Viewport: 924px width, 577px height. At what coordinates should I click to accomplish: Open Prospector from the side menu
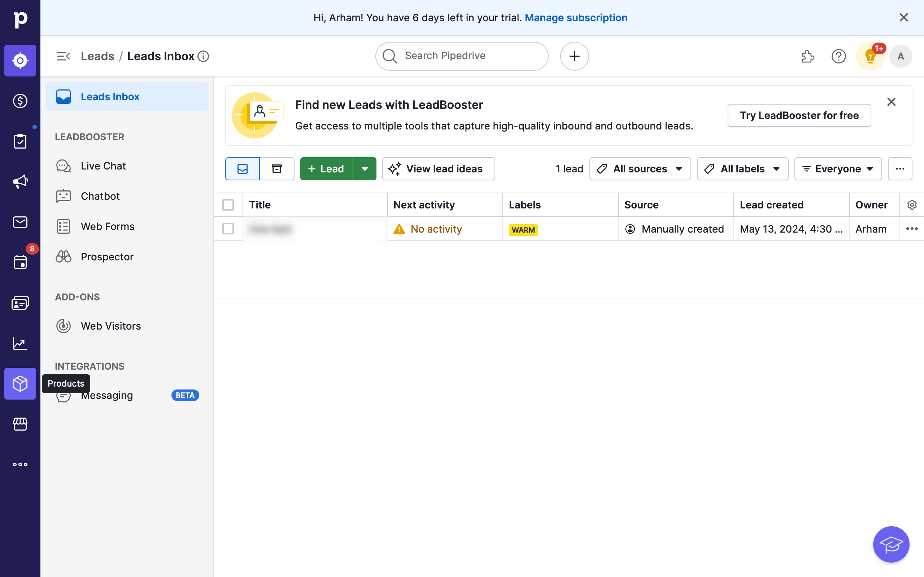point(107,257)
